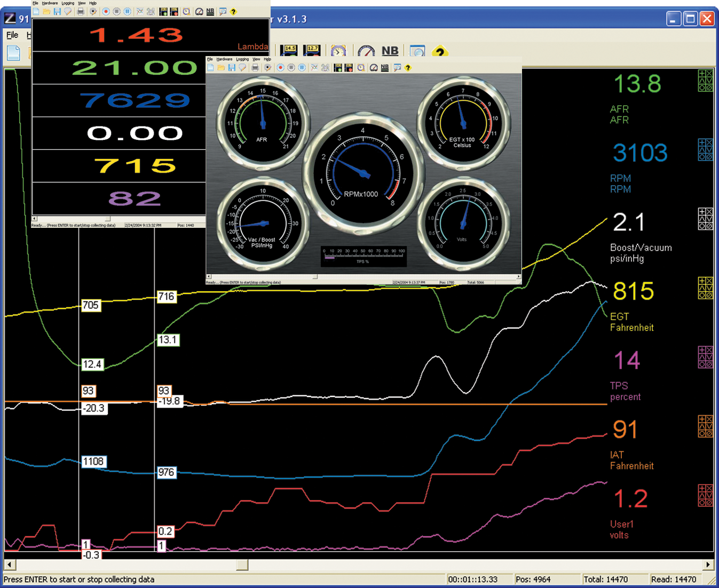Click the record button in the gauge window toolbar

point(280,68)
